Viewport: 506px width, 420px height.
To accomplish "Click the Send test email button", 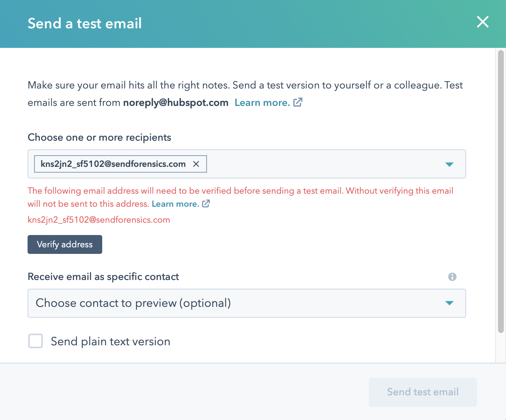I will click(x=423, y=392).
